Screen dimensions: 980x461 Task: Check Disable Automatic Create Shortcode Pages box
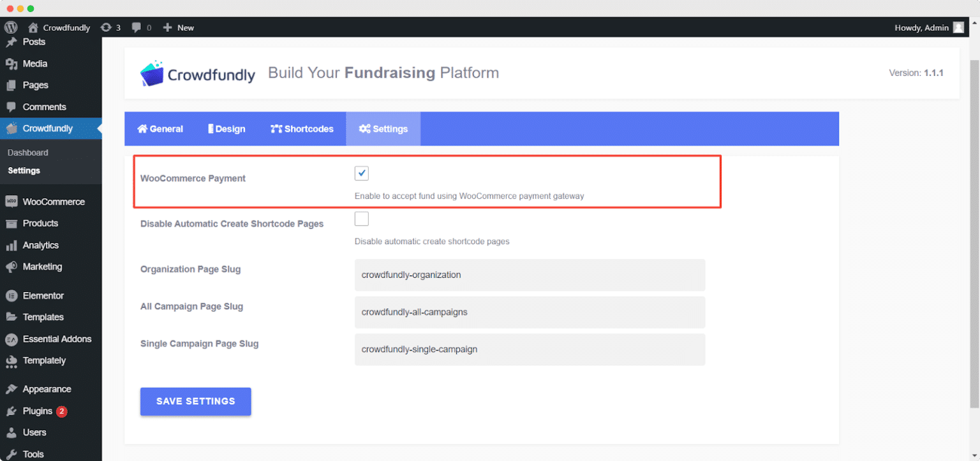(362, 219)
